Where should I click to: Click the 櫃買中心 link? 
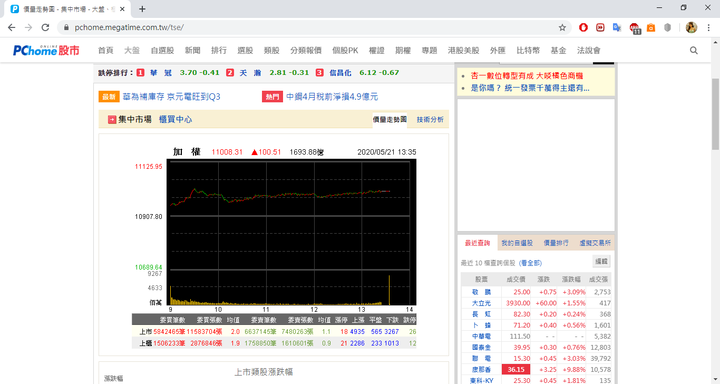pyautogui.click(x=175, y=119)
